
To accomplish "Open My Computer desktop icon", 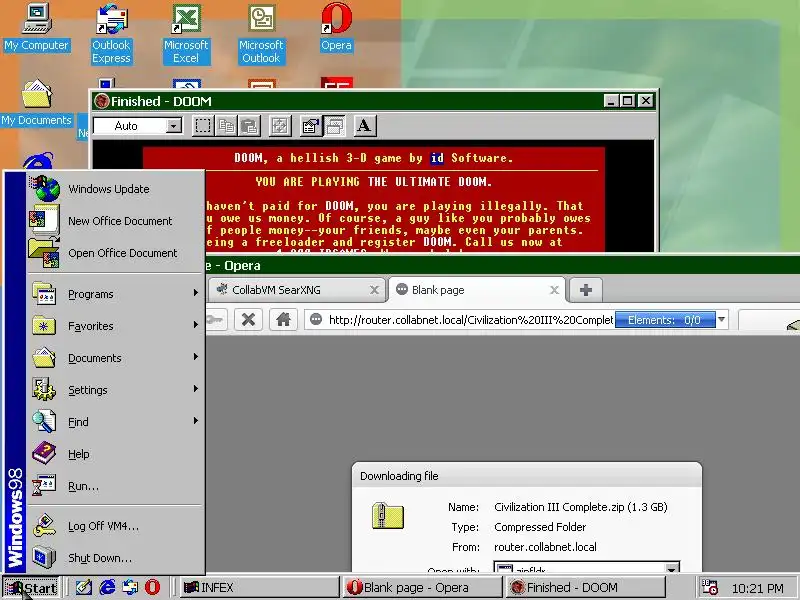I will [36, 28].
